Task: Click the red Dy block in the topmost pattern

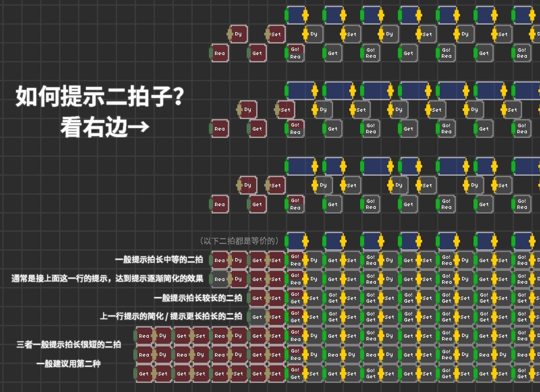Action: click(239, 34)
